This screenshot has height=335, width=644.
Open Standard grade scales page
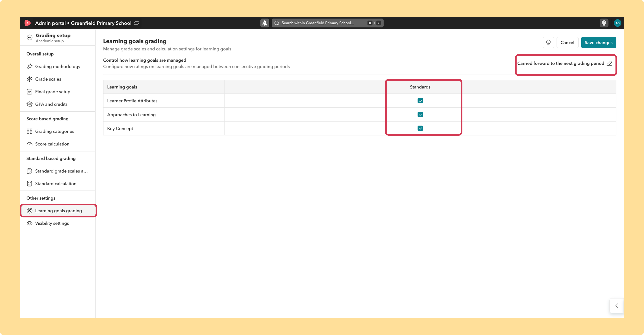click(x=58, y=171)
